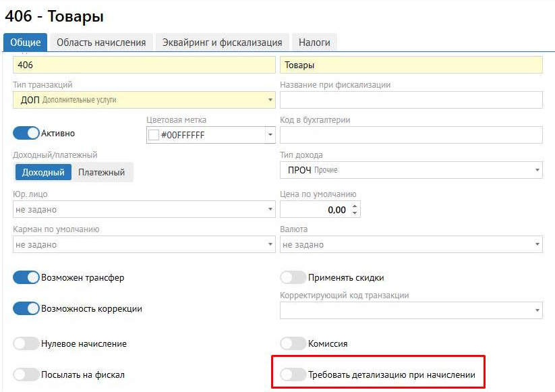This screenshot has width=555, height=392.
Task: Select the Платежный option
Action: (101, 172)
